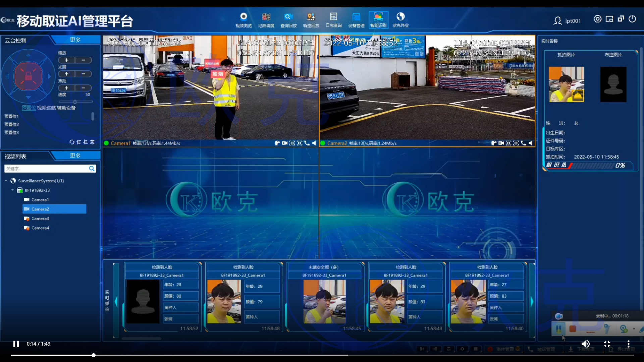Decrease 缩放 zoom with minus button
The height and width of the screenshot is (362, 644).
(x=83, y=60)
